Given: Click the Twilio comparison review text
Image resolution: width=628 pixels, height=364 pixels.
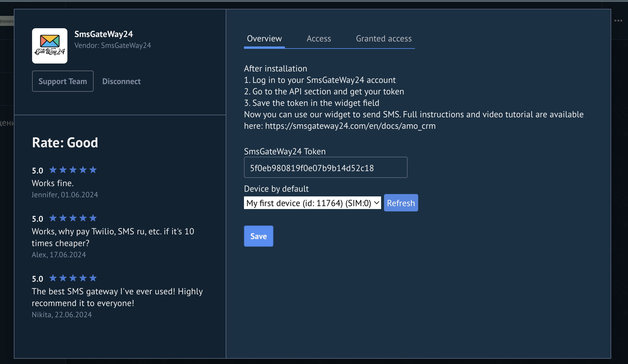Looking at the screenshot, I should pyautogui.click(x=113, y=237).
